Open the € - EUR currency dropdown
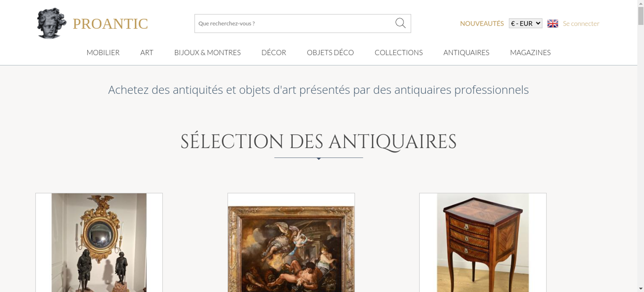The image size is (644, 292). (x=526, y=23)
